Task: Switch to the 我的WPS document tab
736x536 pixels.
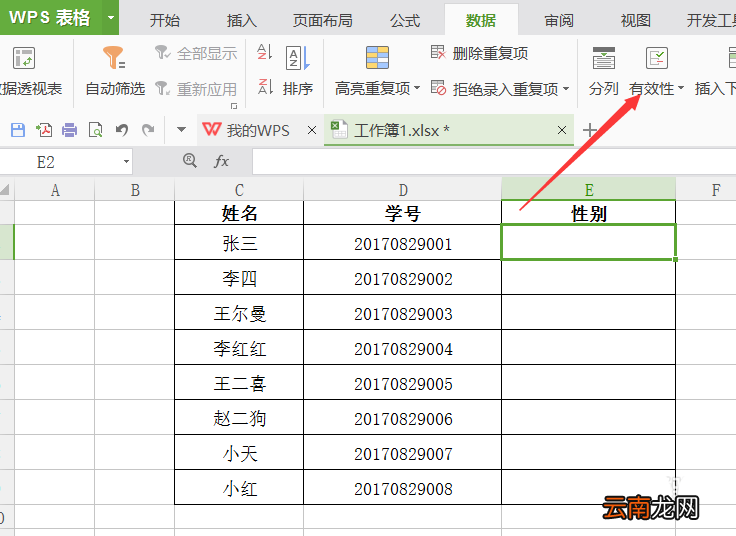Action: tap(259, 130)
